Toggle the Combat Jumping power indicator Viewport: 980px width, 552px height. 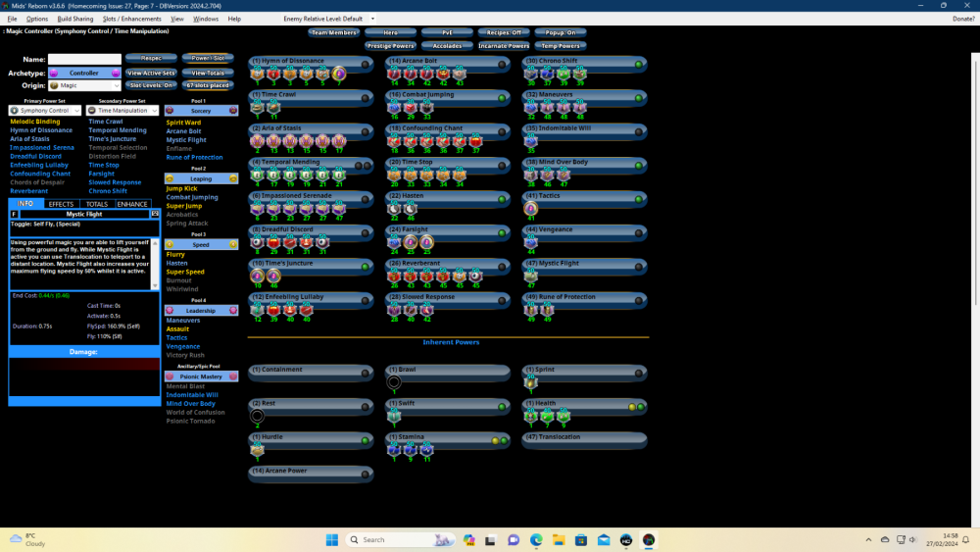click(x=502, y=98)
